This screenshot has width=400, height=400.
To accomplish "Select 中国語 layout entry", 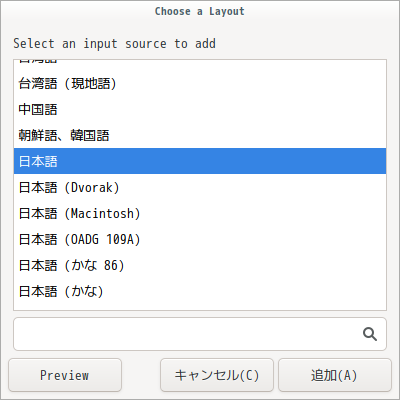I will 200,109.
